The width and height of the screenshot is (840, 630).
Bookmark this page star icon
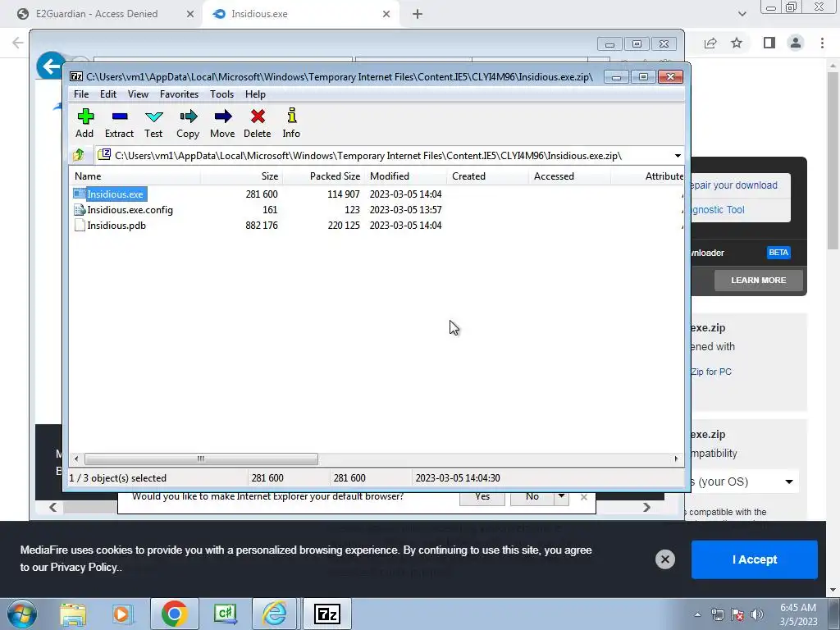pyautogui.click(x=737, y=43)
